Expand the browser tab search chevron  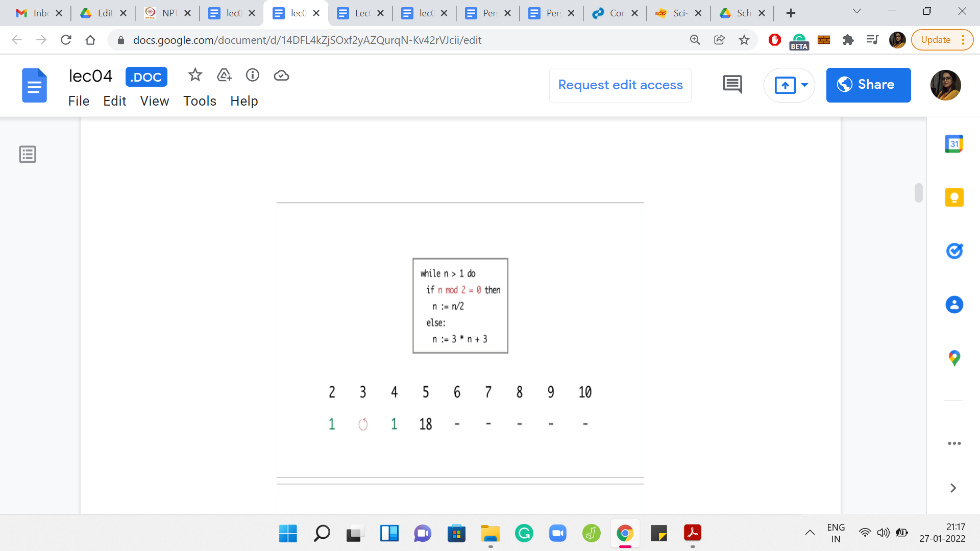(857, 11)
